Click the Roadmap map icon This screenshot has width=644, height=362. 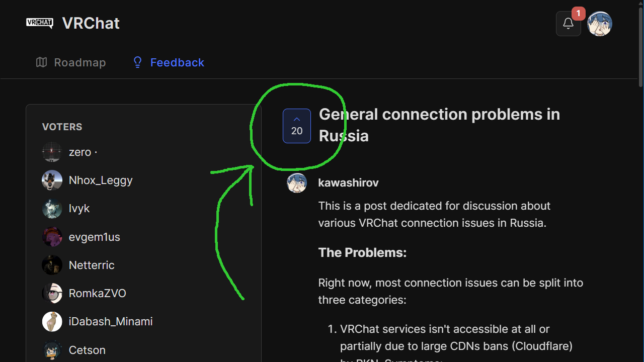41,62
